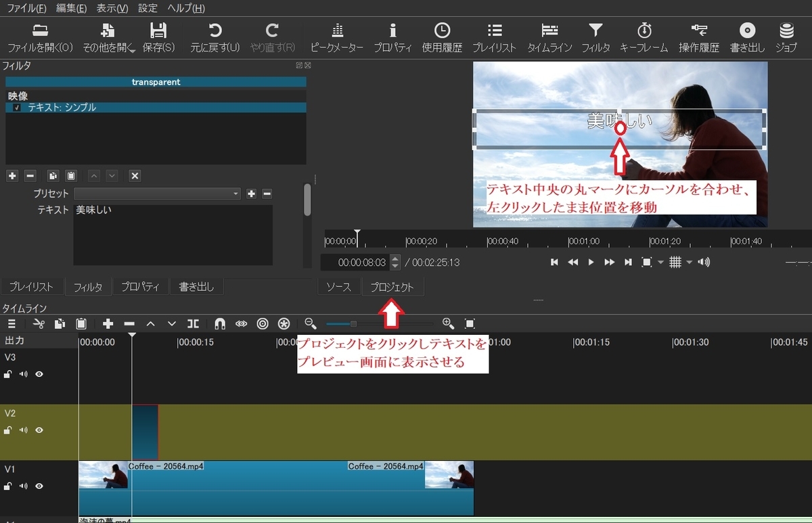Click player volume speaker icon
The height and width of the screenshot is (523, 812).
(x=704, y=263)
